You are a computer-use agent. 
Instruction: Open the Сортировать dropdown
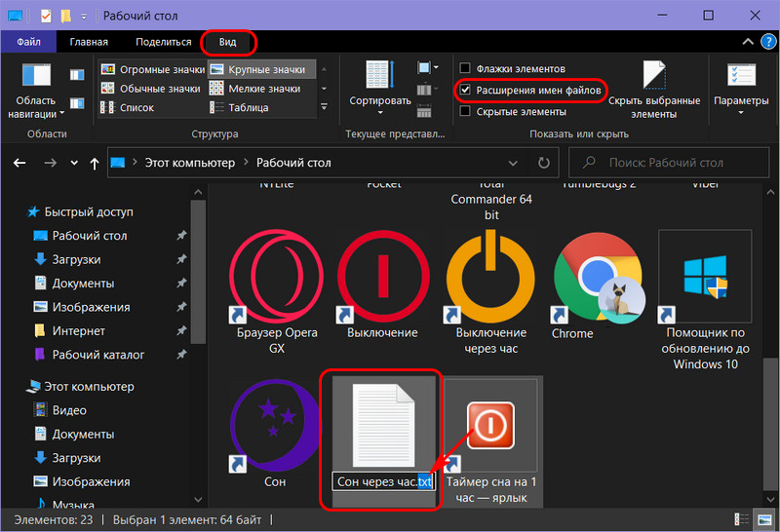(380, 89)
